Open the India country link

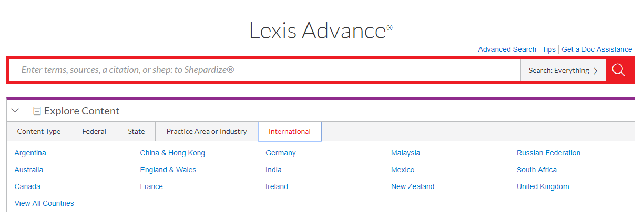click(273, 170)
